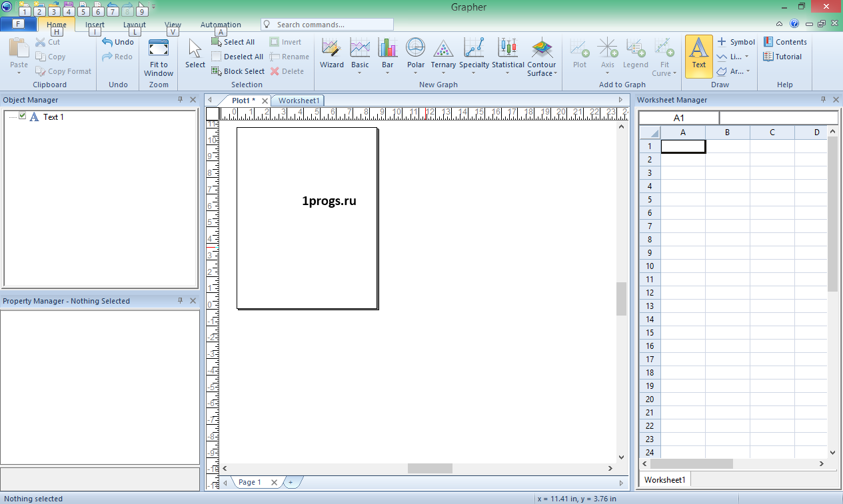The height and width of the screenshot is (504, 843).
Task: Click the plot's horizontal scrollbar thumb
Action: click(x=430, y=469)
